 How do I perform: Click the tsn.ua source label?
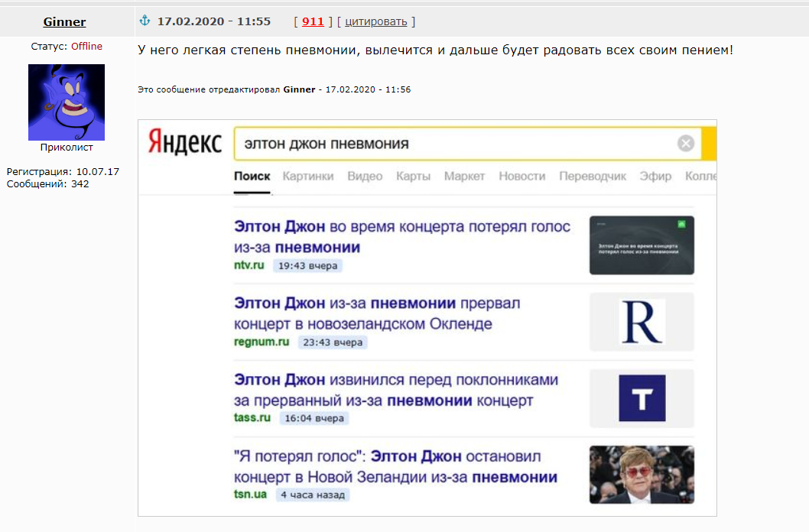tap(250, 494)
